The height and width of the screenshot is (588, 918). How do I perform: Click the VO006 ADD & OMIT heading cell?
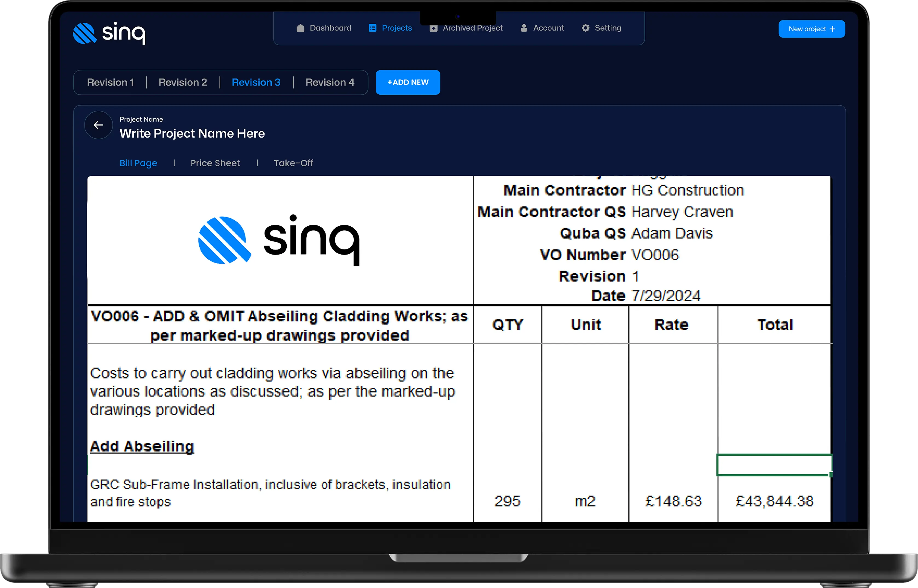pos(280,325)
